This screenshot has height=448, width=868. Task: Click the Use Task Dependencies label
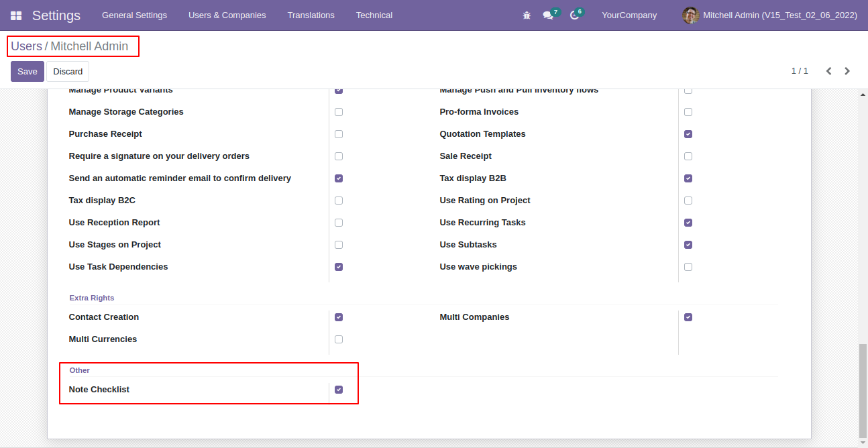[x=118, y=267]
